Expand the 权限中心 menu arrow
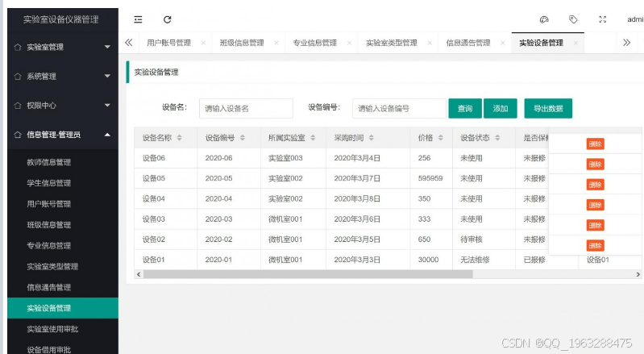This screenshot has height=354, width=644. 107,105
